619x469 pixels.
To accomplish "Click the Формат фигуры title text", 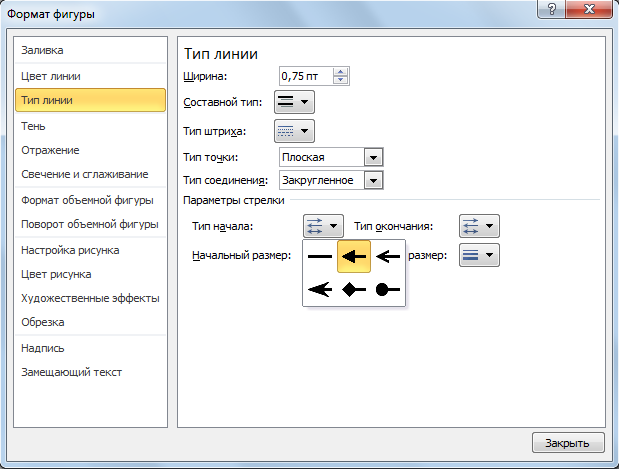I will coord(51,15).
